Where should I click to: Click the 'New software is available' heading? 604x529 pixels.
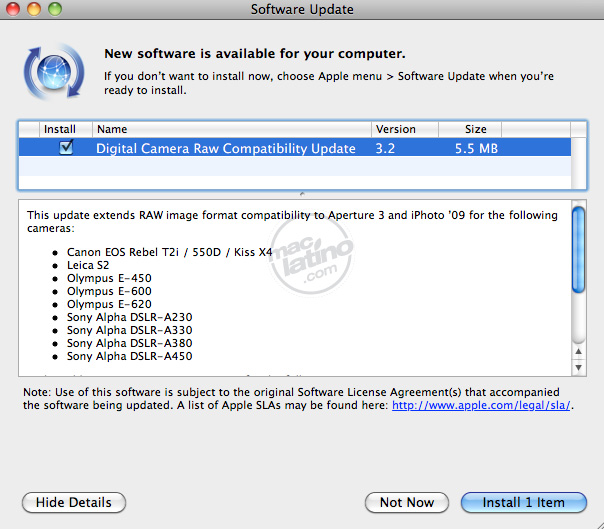[x=255, y=54]
